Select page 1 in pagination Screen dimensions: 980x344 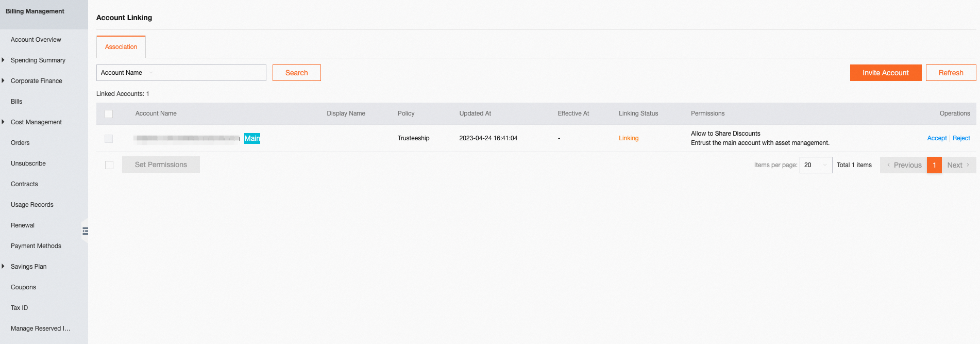934,165
